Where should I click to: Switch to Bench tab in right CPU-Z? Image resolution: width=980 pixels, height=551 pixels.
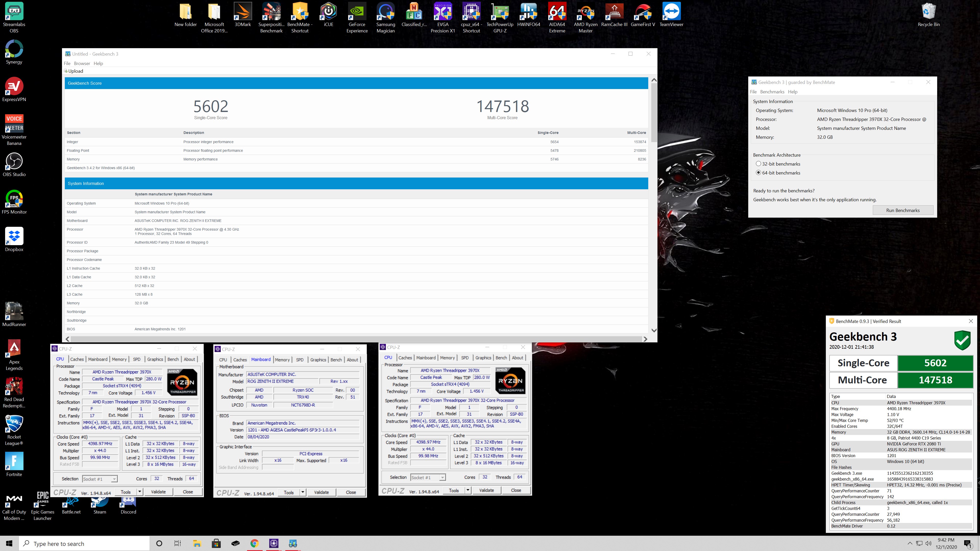501,357
